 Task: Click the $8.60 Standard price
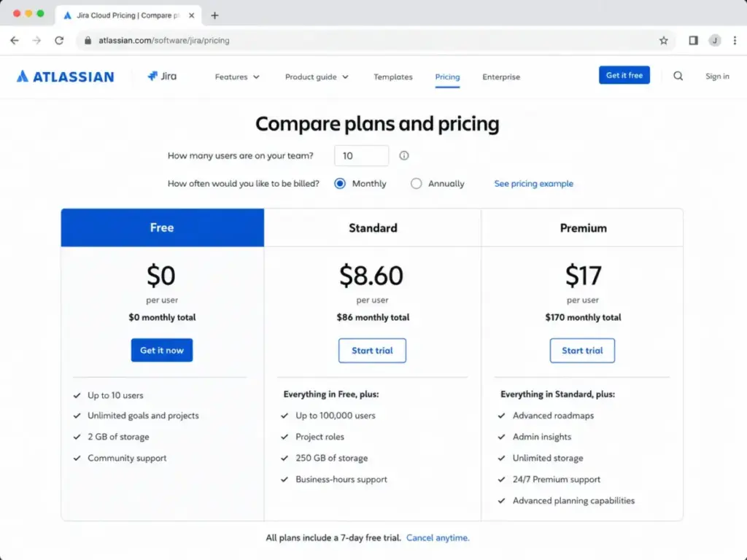coord(371,275)
